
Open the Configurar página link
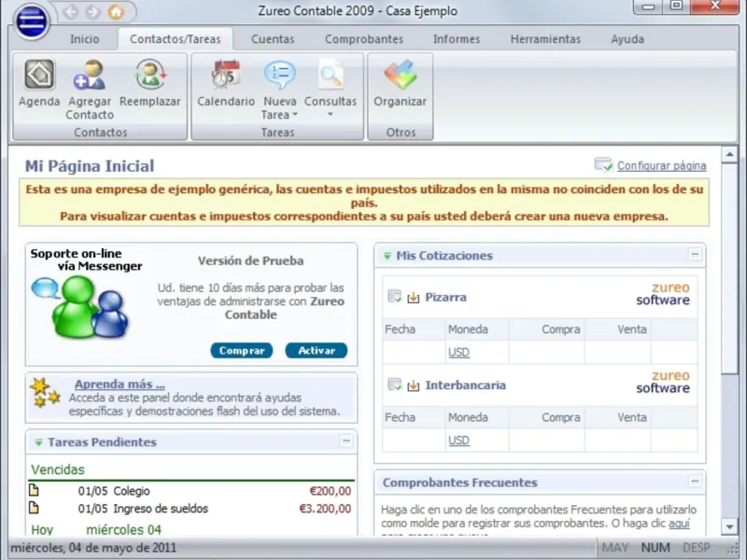[x=662, y=166]
